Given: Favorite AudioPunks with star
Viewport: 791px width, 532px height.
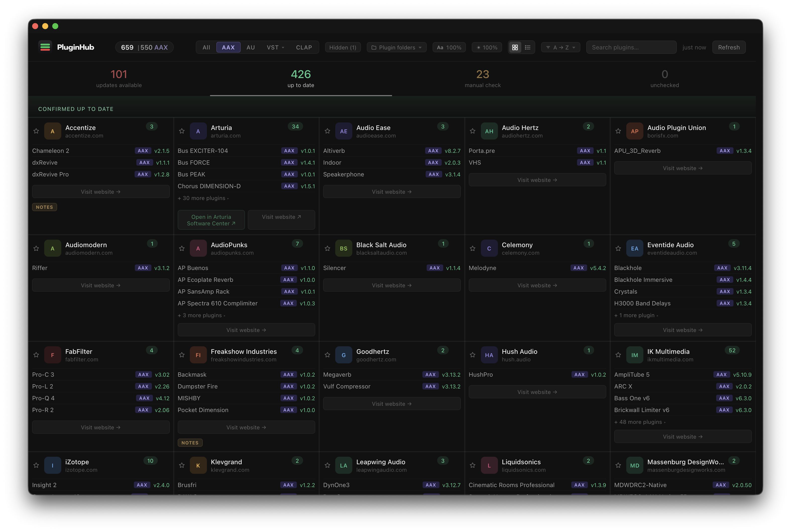Looking at the screenshot, I should coord(182,248).
